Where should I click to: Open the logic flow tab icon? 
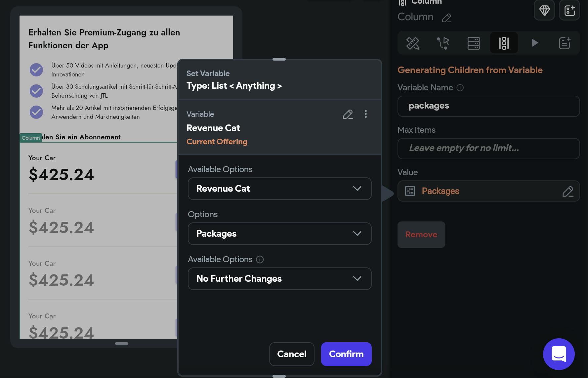[x=443, y=43]
